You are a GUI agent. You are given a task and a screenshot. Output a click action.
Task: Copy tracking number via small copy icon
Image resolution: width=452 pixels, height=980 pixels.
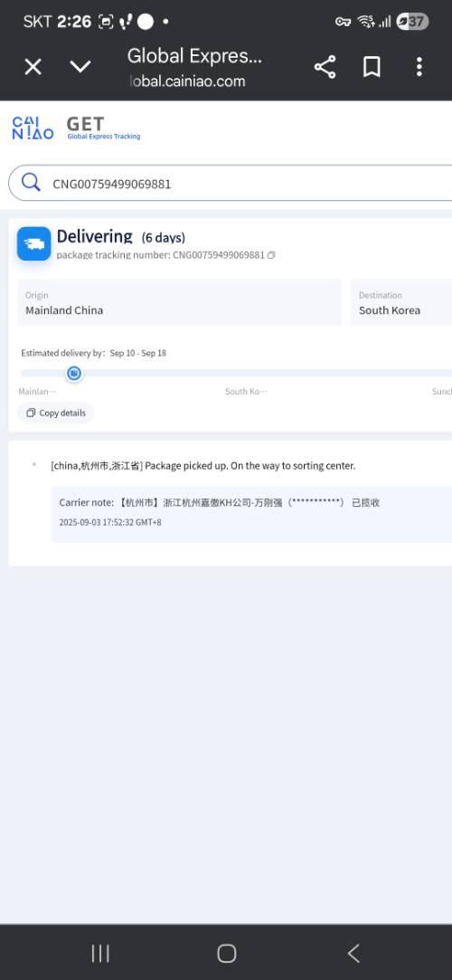(271, 255)
